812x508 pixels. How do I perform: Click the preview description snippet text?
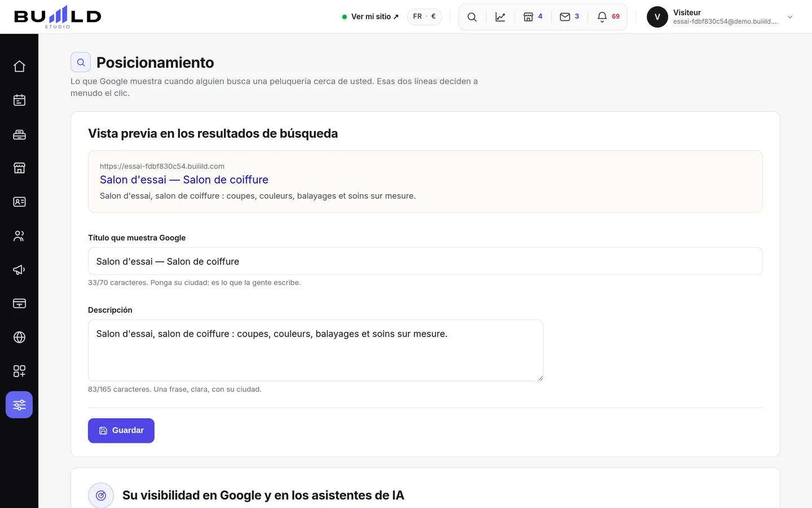pos(258,196)
